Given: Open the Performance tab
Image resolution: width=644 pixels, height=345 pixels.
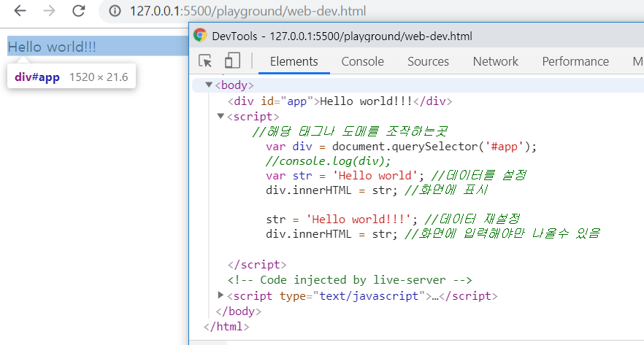Looking at the screenshot, I should click(575, 61).
